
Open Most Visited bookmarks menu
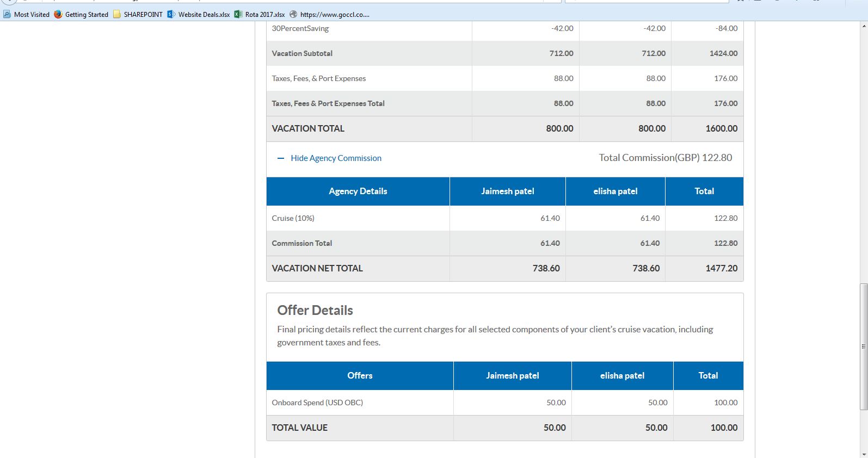32,15
